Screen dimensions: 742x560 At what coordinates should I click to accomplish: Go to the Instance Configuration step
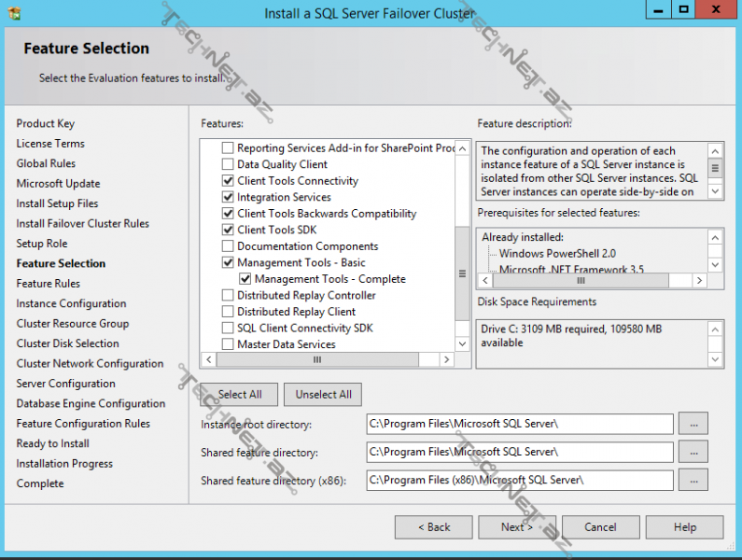pyautogui.click(x=71, y=303)
